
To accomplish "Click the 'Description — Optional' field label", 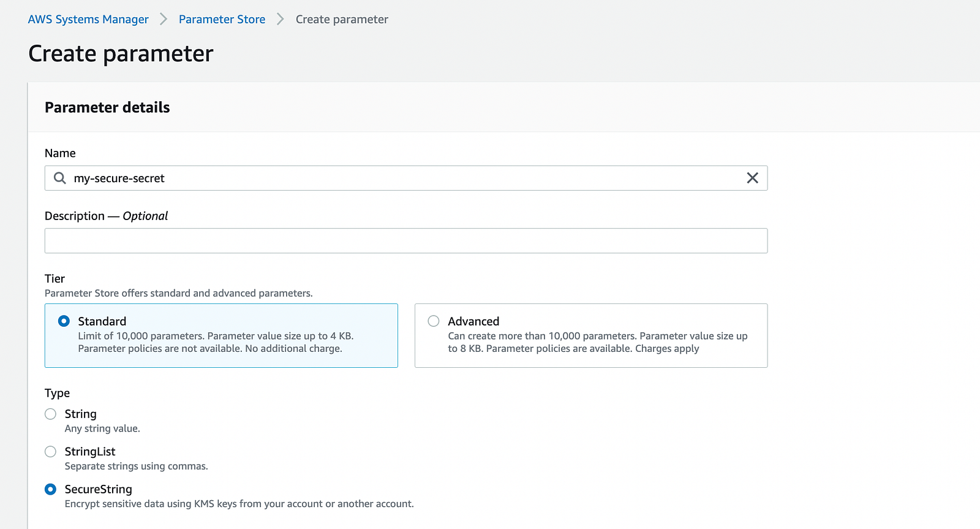I will pyautogui.click(x=106, y=216).
